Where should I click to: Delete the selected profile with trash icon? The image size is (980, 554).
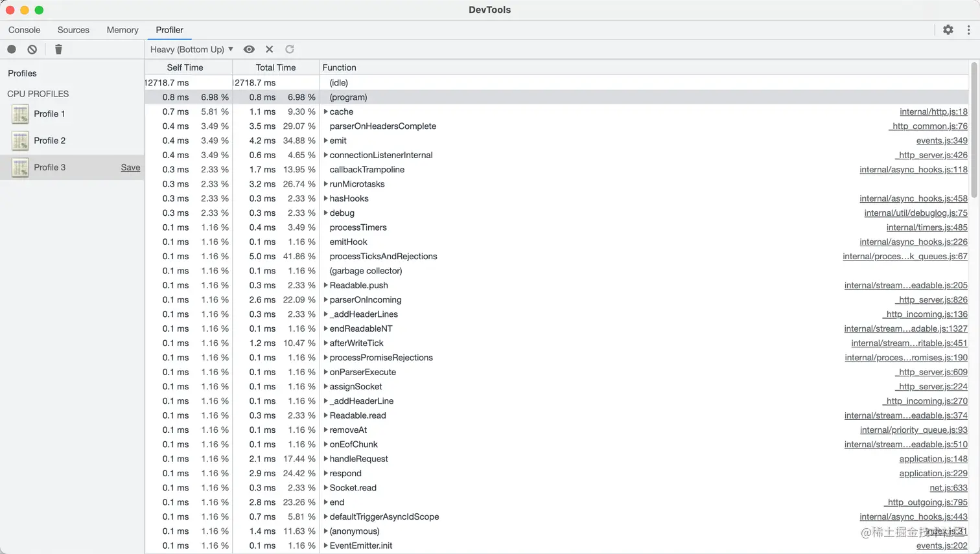(58, 49)
